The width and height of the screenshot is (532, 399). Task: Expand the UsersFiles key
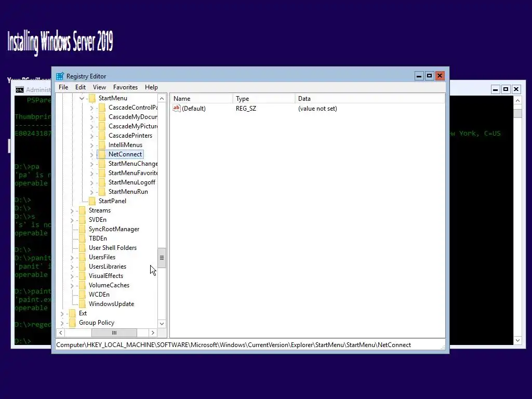[72, 258]
